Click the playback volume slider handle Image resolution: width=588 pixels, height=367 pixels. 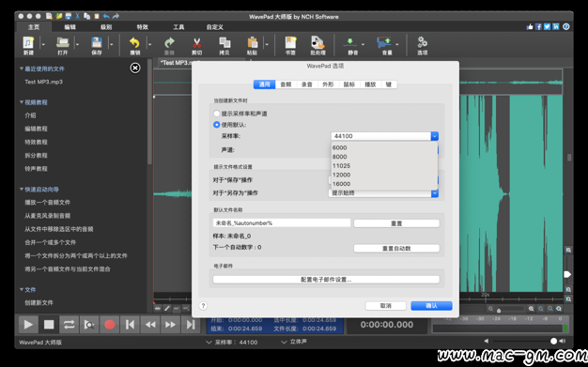click(553, 341)
